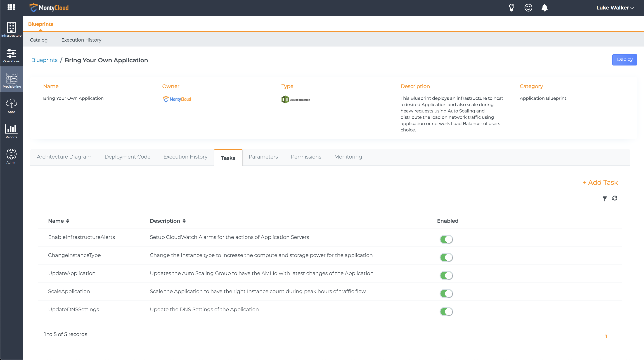Open the apps grid launcher icon
This screenshot has width=644, height=360.
(11, 7)
